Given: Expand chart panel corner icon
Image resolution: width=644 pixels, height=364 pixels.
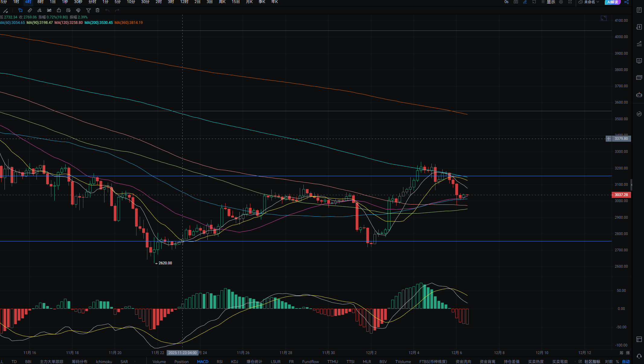Looking at the screenshot, I should pyautogui.click(x=604, y=18).
